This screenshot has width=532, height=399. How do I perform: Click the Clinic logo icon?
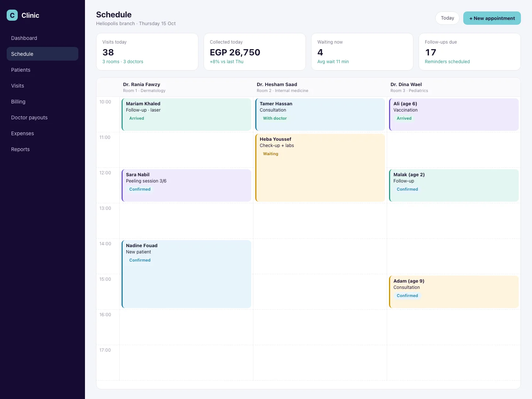coord(12,15)
